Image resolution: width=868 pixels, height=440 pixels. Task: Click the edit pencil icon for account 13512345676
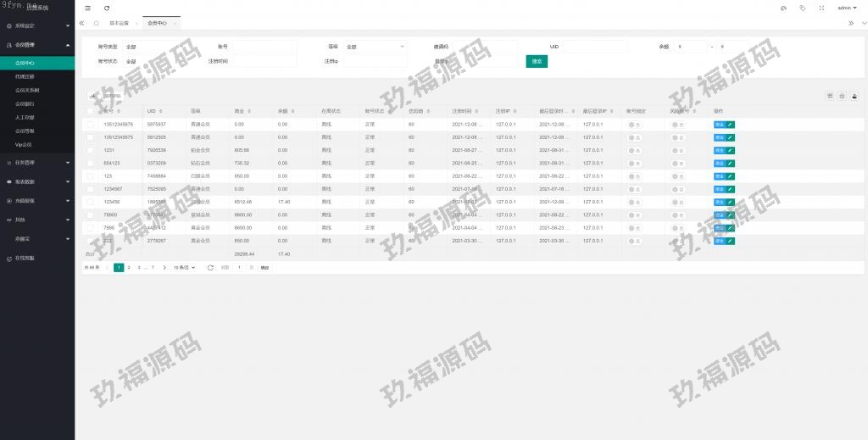click(x=731, y=125)
